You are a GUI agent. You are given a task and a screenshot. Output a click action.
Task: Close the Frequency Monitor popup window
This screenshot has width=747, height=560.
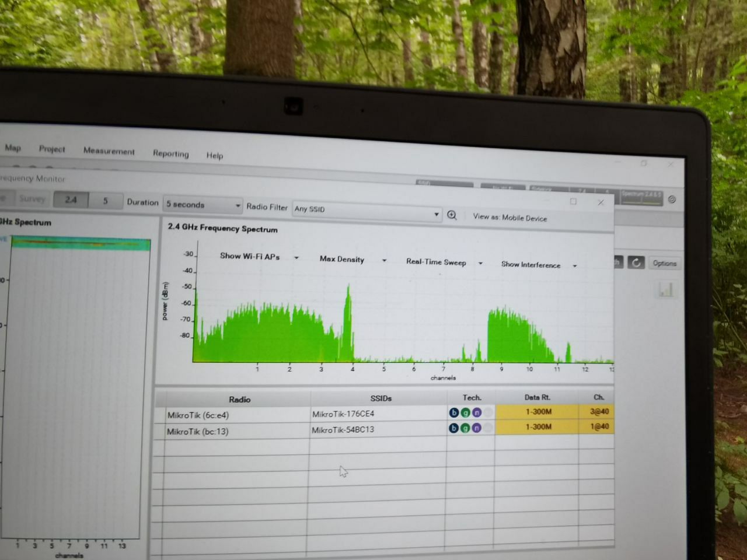tap(601, 202)
